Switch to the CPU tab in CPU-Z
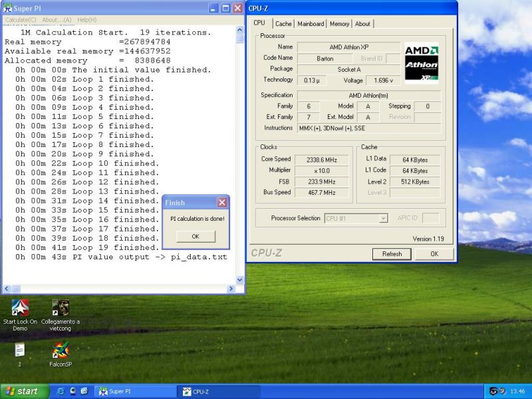This screenshot has height=399, width=532. [259, 23]
